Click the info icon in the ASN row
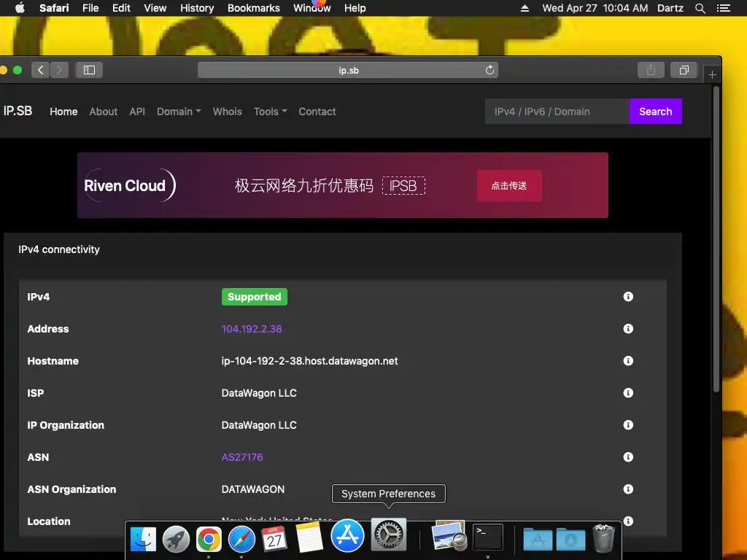This screenshot has height=560, width=747. (x=628, y=457)
